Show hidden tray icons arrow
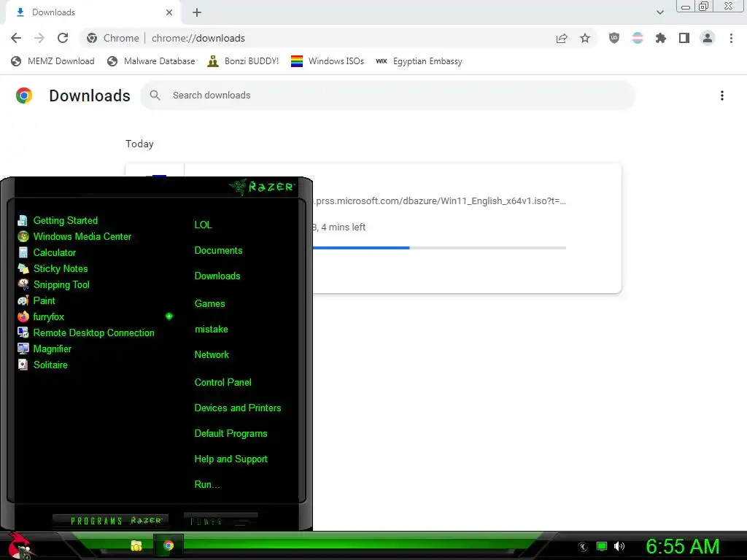747x560 pixels. pos(582,546)
